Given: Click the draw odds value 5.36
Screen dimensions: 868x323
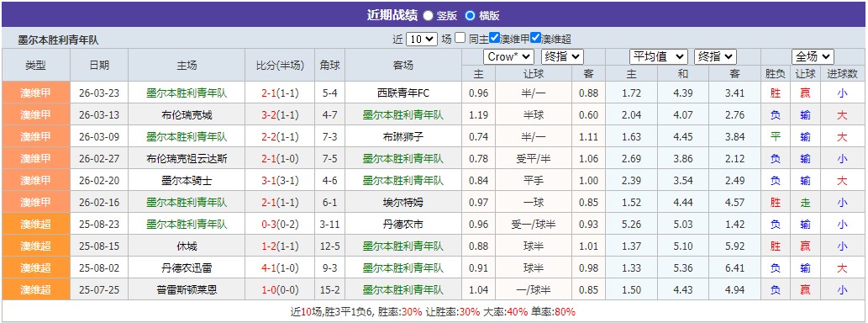Looking at the screenshot, I should 683,268.
